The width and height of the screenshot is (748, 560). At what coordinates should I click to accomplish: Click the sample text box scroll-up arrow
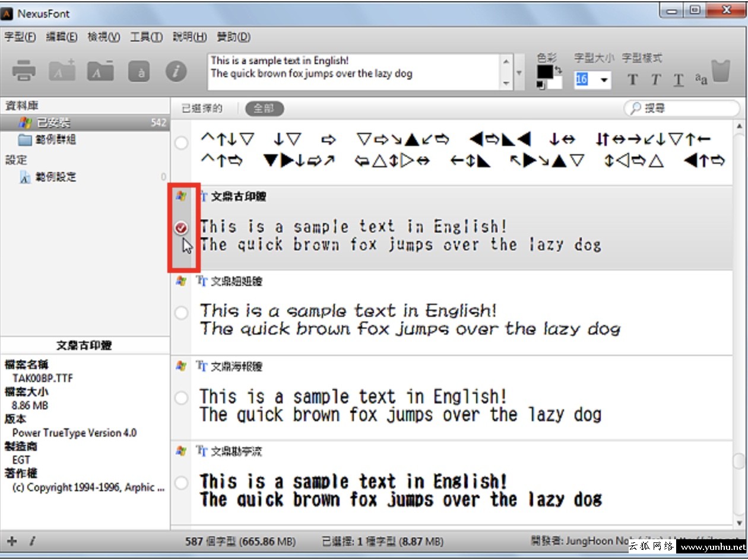[x=506, y=61]
